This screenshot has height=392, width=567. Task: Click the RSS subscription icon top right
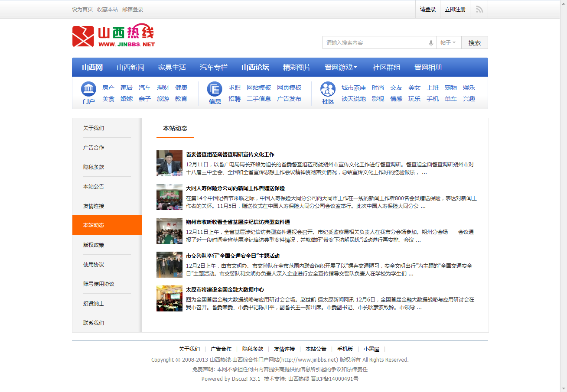tap(479, 9)
